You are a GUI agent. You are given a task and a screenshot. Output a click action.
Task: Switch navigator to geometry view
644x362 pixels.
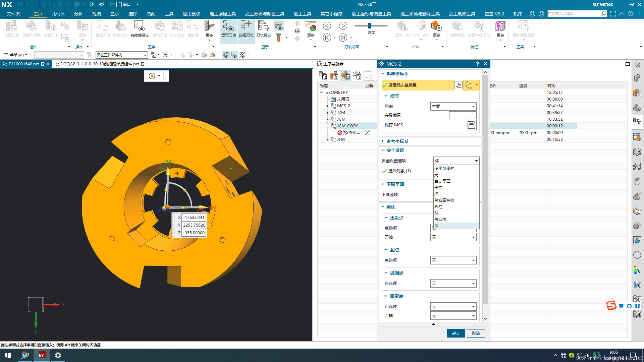point(345,75)
